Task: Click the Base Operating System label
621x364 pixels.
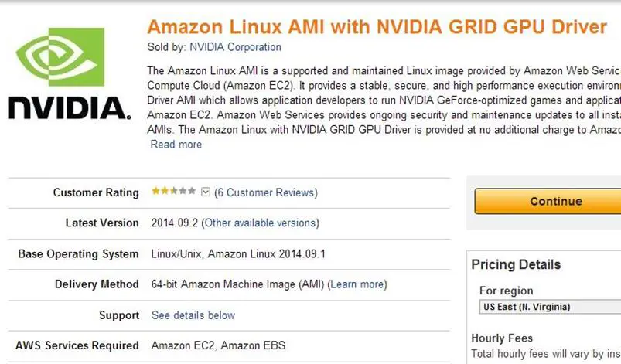Action: point(78,253)
